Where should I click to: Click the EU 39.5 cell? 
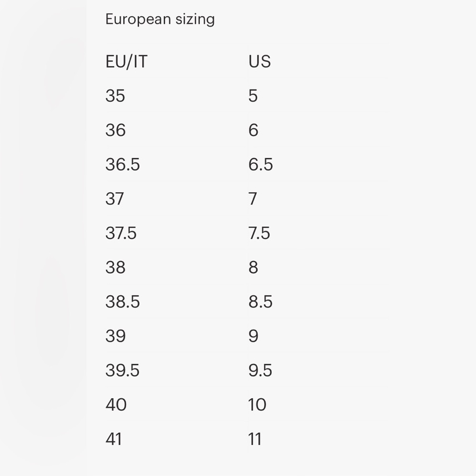pyautogui.click(x=122, y=370)
